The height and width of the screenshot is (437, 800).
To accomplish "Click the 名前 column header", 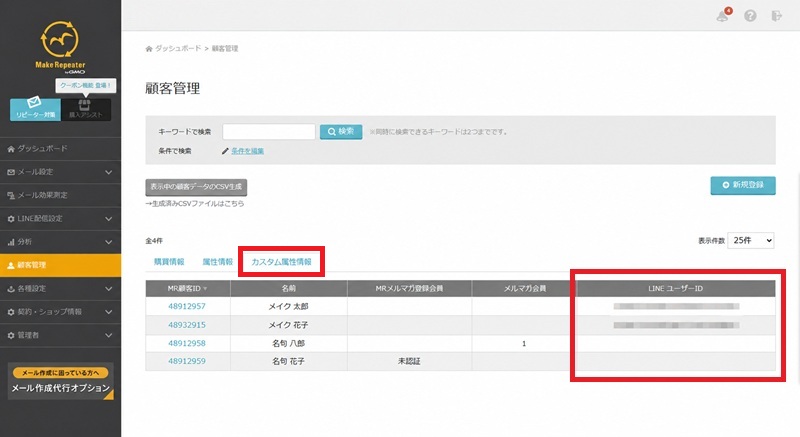I will pyautogui.click(x=289, y=289).
